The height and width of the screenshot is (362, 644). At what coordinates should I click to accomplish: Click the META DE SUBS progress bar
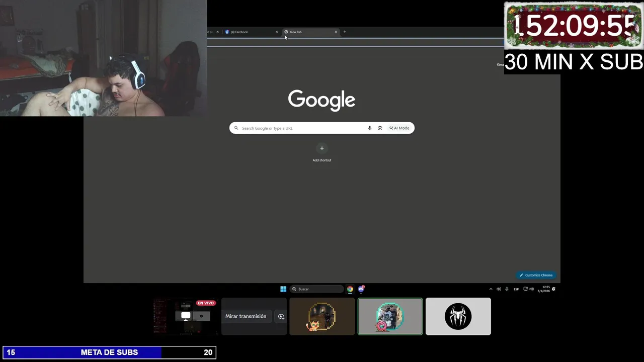click(x=109, y=352)
